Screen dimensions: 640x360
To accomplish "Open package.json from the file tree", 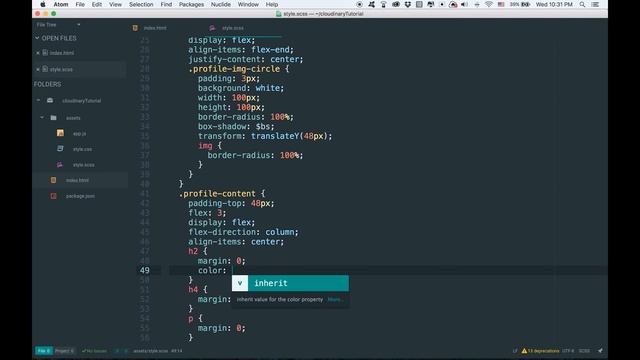I will (80, 196).
